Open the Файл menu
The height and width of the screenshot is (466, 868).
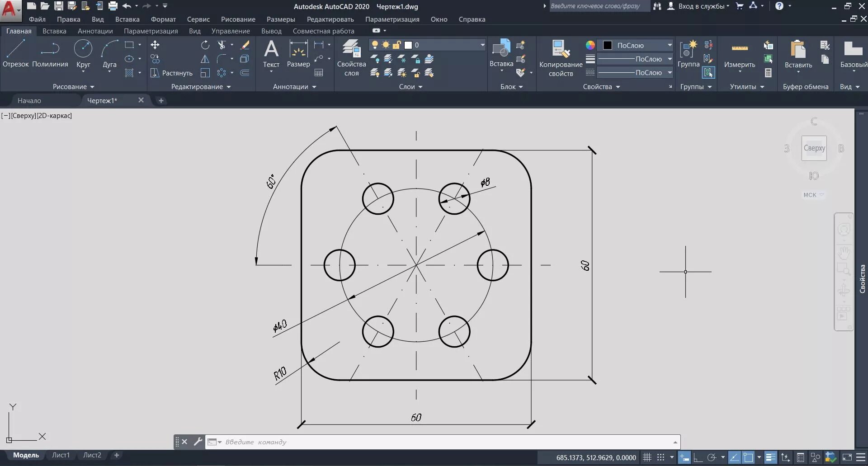(37, 19)
